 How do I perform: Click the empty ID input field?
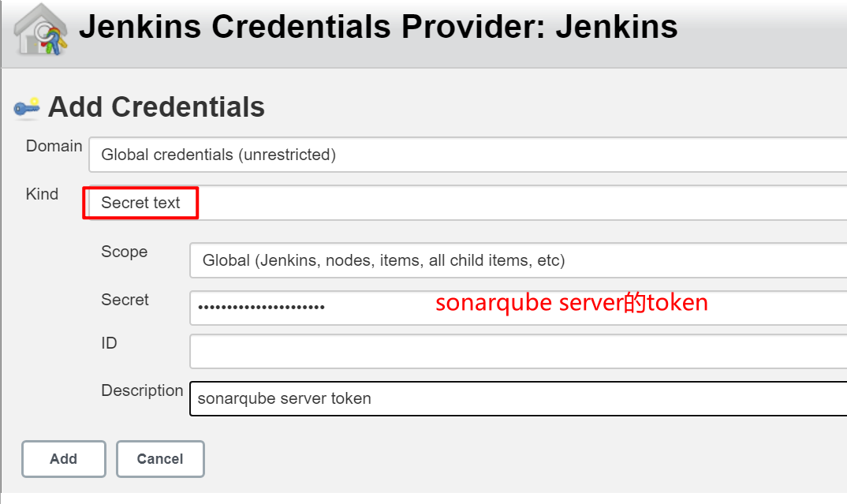coord(394,350)
